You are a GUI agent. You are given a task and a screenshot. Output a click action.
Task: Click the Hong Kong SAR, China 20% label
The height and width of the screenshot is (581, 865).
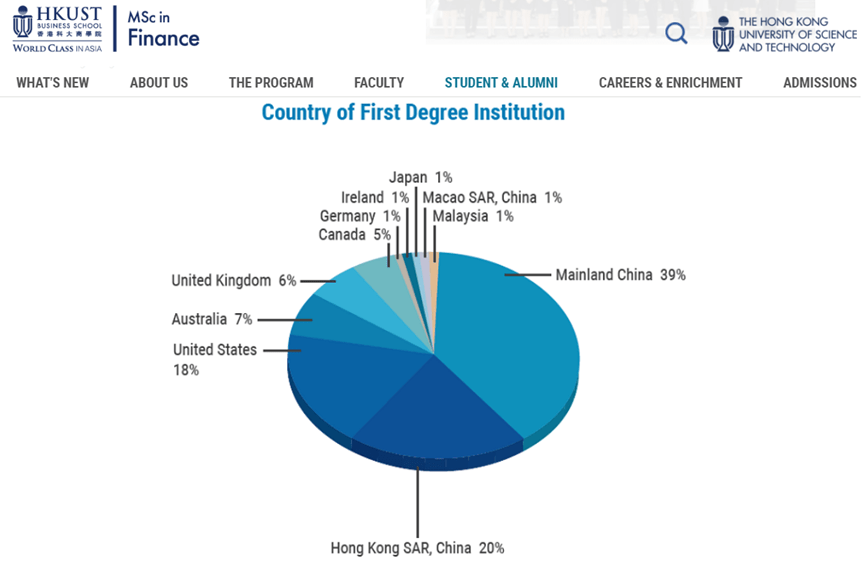click(417, 548)
